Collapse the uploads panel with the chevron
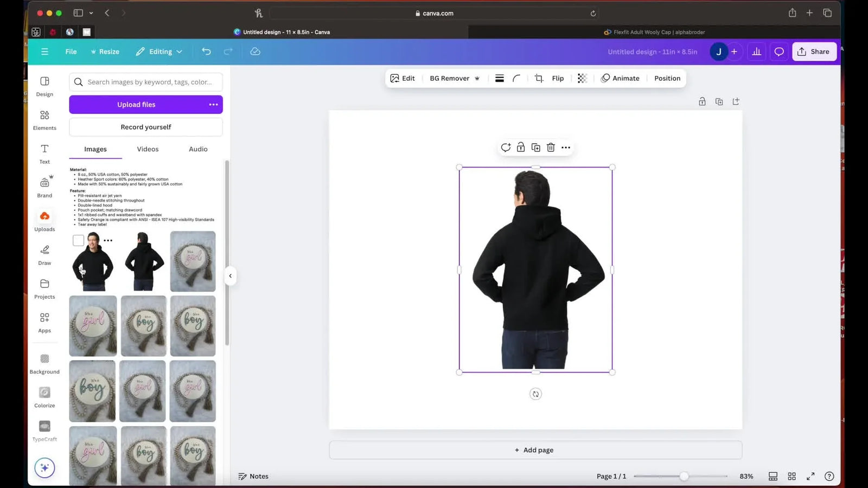Viewport: 868px width, 488px height. click(230, 275)
